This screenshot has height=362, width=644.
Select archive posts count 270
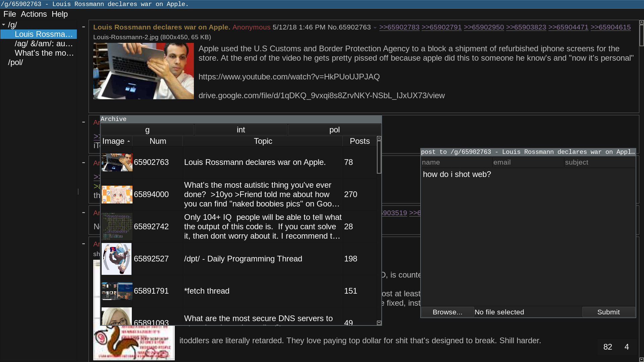pyautogui.click(x=351, y=194)
